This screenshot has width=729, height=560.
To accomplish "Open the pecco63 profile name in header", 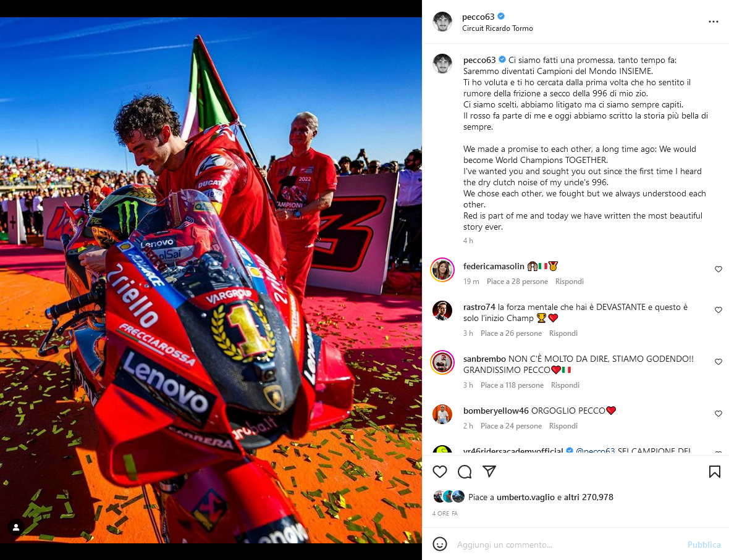I will point(478,17).
